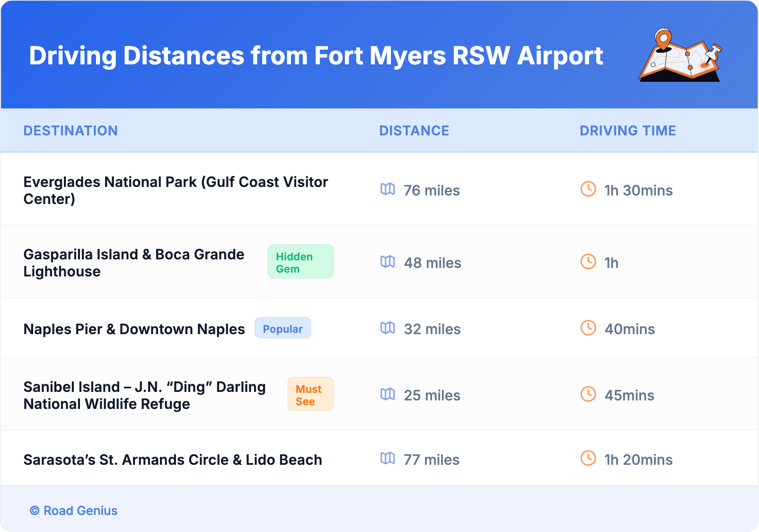This screenshot has width=759, height=532.
Task: Click the map icon beside 77 miles
Action: point(388,459)
